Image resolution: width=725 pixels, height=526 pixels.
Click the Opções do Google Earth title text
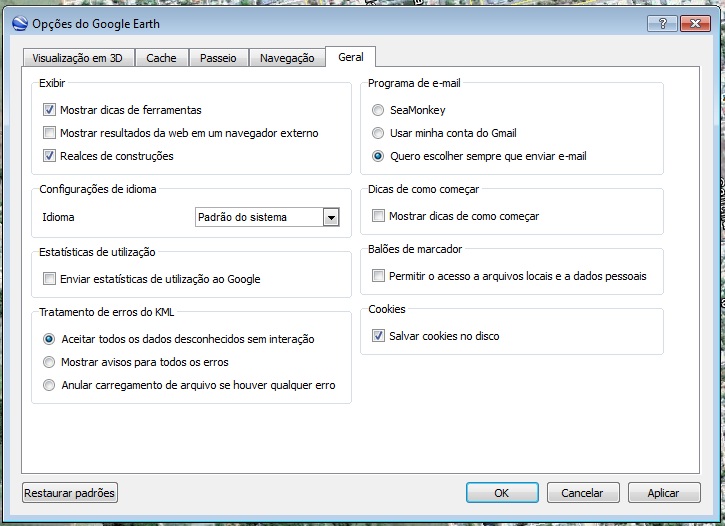click(96, 24)
